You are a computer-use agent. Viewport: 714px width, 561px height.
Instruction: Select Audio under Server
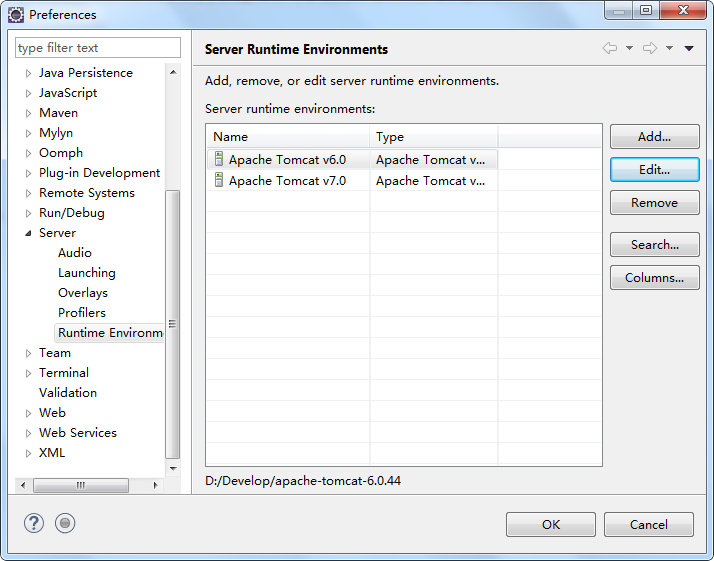point(75,253)
